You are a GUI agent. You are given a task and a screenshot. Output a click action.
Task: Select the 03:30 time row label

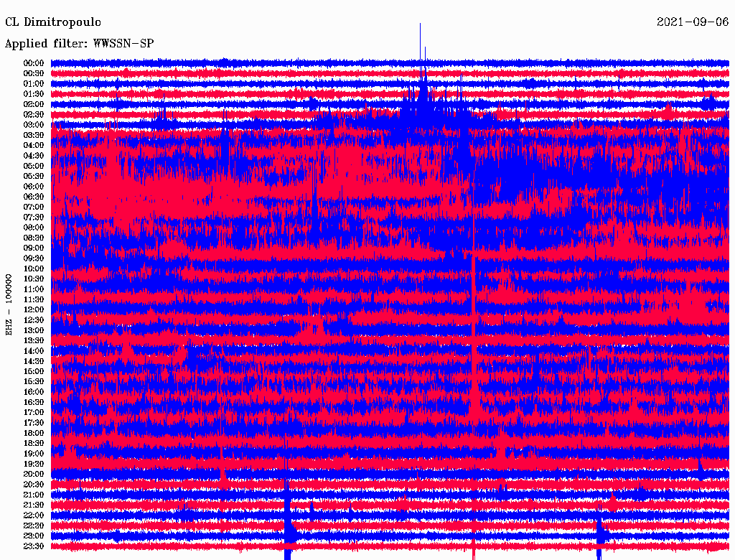coord(34,135)
